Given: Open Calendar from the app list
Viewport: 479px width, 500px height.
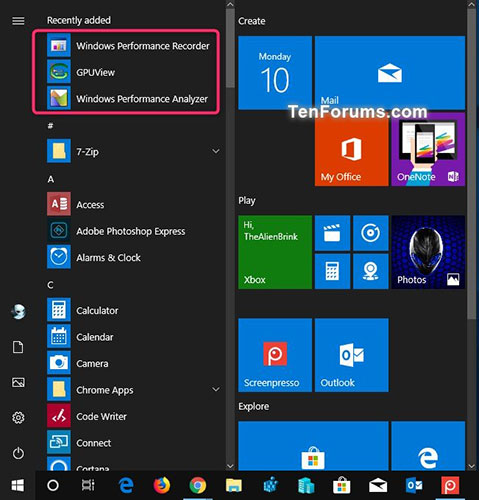Looking at the screenshot, I should tap(133, 337).
